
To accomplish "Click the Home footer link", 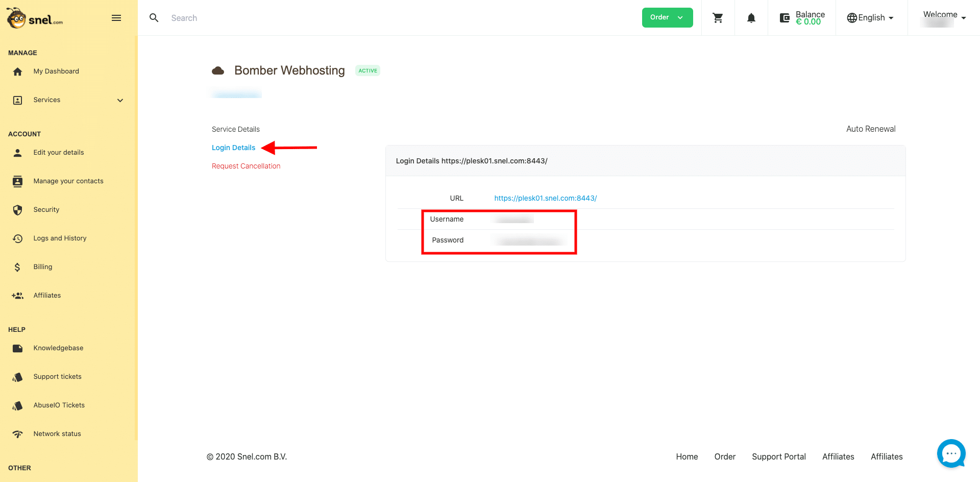I will 687,456.
